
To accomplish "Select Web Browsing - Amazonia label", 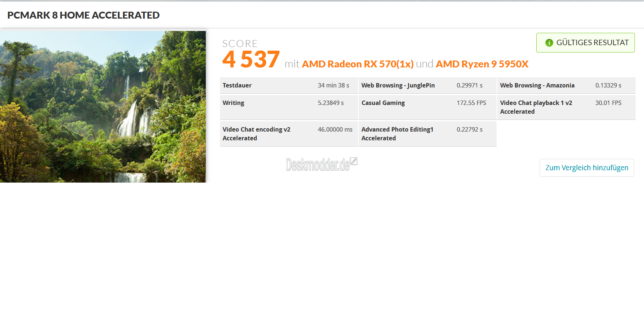I will click(x=537, y=85).
